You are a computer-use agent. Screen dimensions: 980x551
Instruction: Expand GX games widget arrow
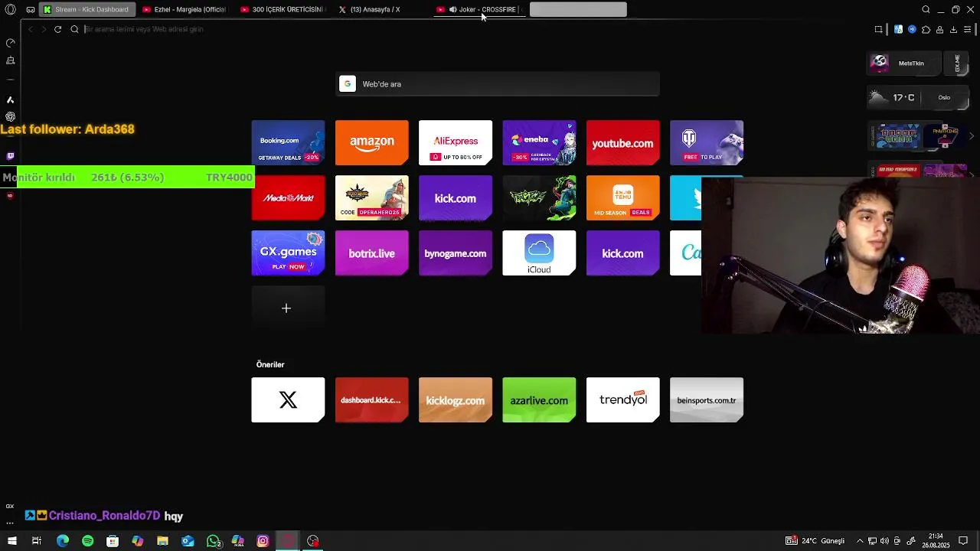click(x=972, y=136)
